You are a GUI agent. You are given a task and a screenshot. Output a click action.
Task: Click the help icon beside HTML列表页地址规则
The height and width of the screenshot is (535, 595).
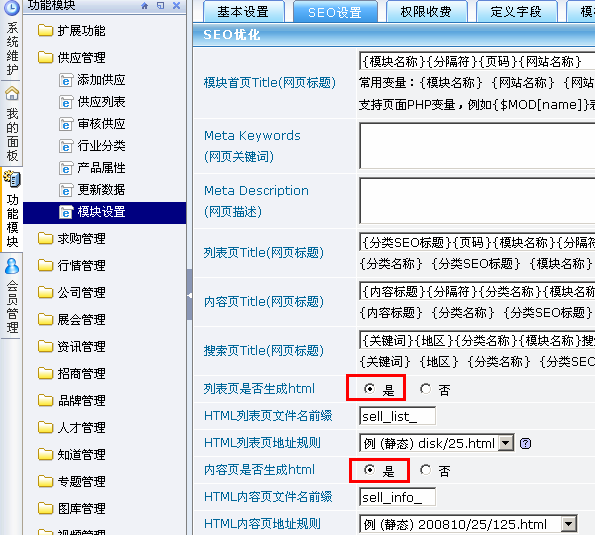[526, 443]
